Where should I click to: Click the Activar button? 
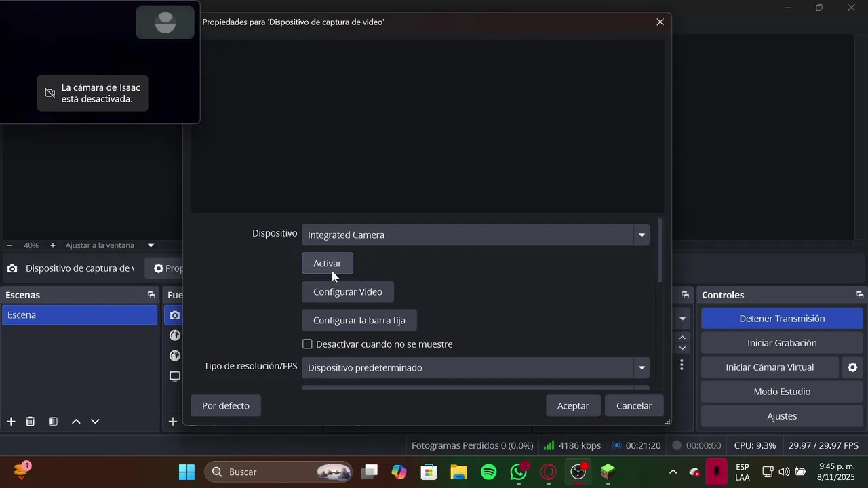328,263
